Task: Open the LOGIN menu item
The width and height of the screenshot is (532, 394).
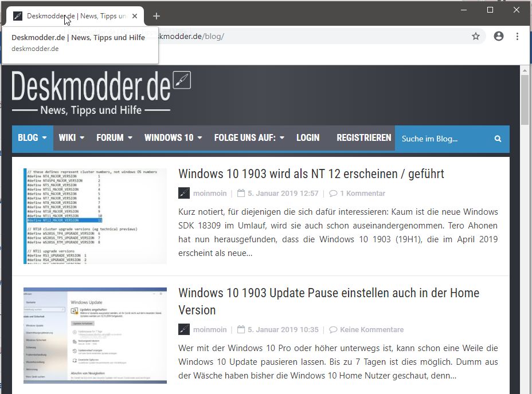Action: [x=308, y=137]
